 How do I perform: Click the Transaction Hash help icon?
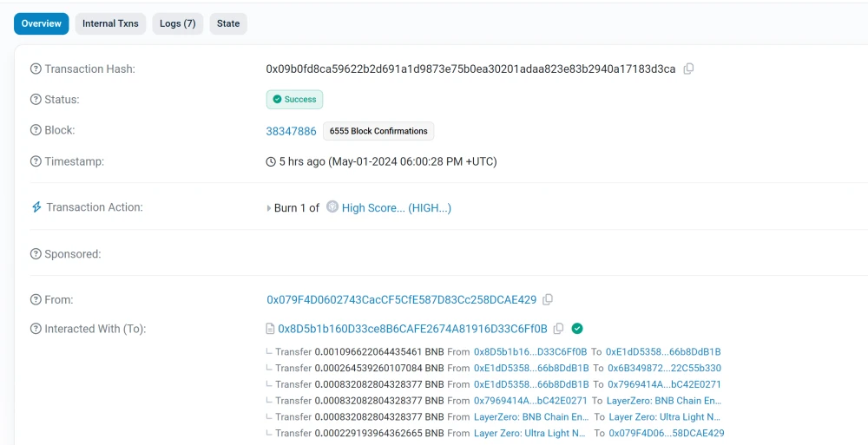pyautogui.click(x=36, y=69)
